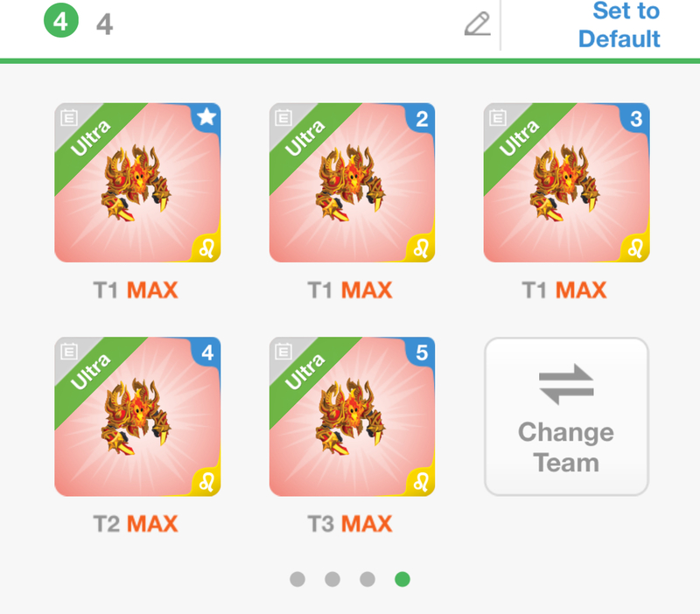Tap the Leo zodiac icon on slot 5 card
Screen dimensions: 700x614
coord(421,481)
